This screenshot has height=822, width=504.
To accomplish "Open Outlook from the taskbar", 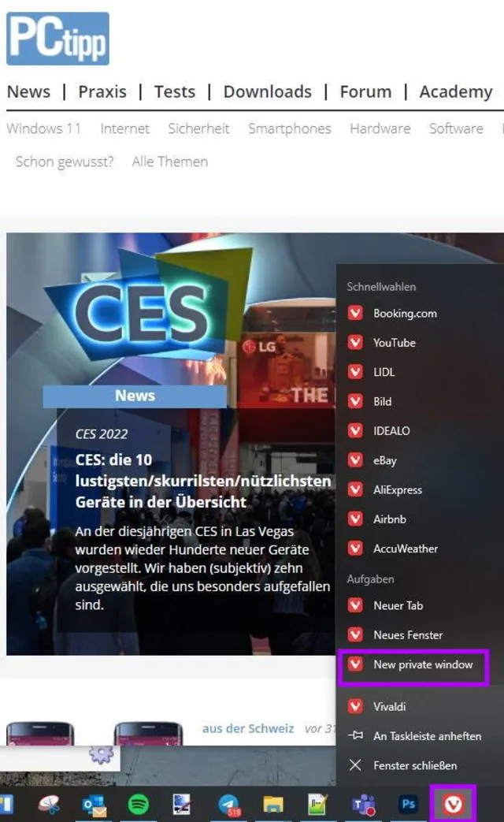I will 94,805.
